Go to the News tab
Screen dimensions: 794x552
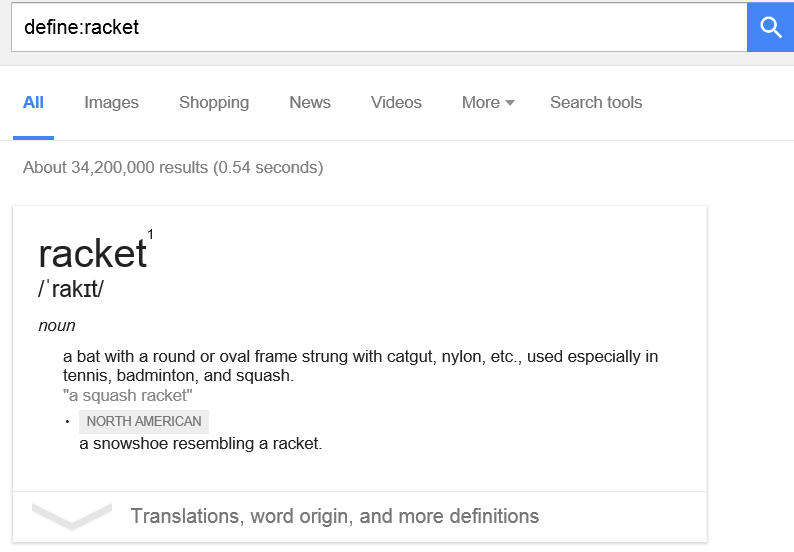click(x=310, y=103)
